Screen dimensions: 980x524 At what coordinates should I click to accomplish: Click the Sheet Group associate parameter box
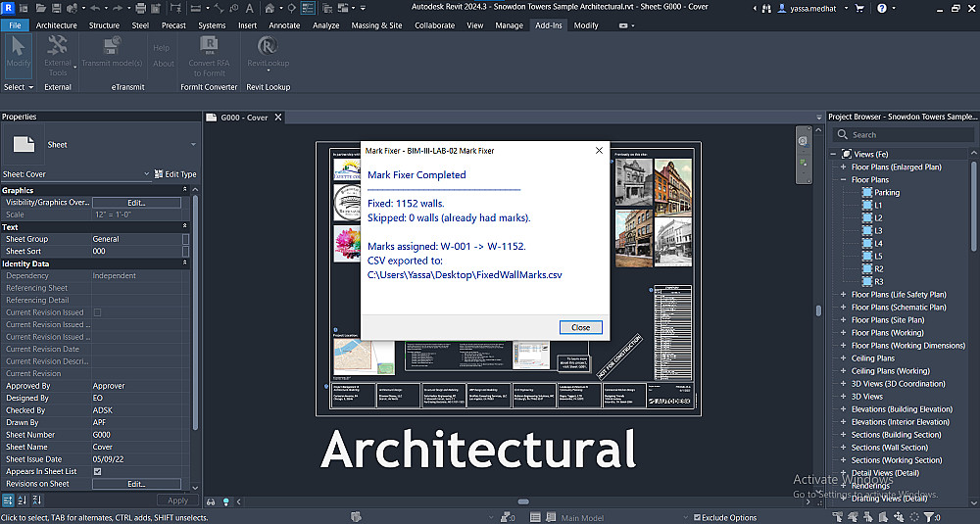point(185,239)
